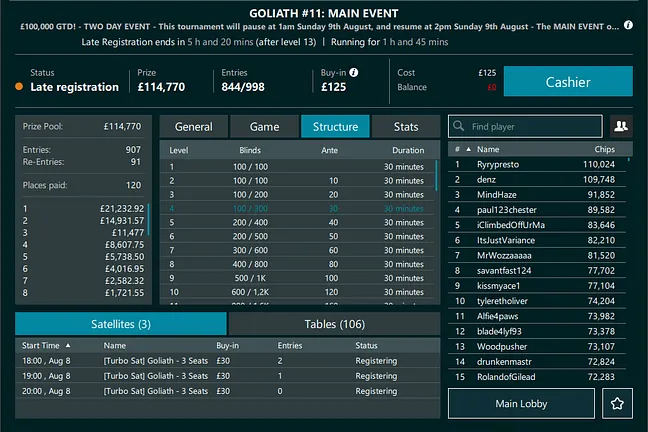Click the orange Late registration status dot
This screenshot has height=432, width=648.
coord(19,87)
